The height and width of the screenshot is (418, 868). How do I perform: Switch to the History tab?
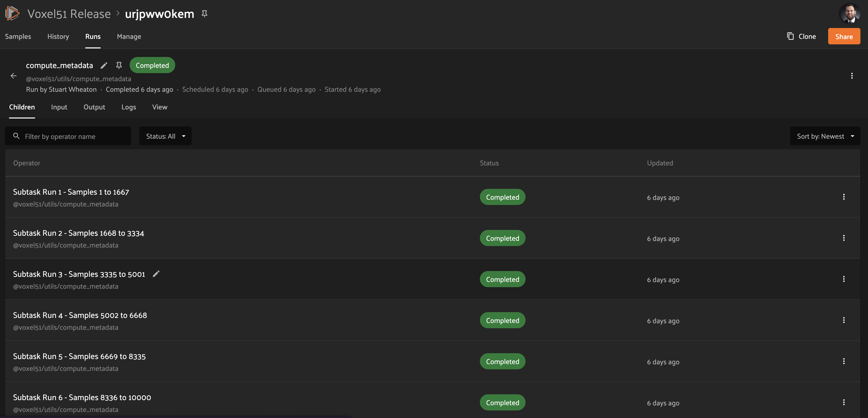pyautogui.click(x=58, y=36)
